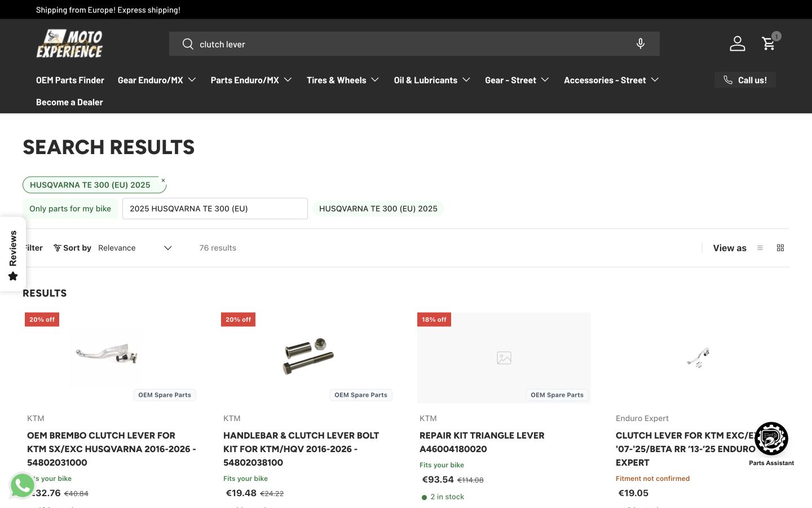Click the 2025 HUSQVARNA TE 300 (EU) field

pyautogui.click(x=215, y=208)
